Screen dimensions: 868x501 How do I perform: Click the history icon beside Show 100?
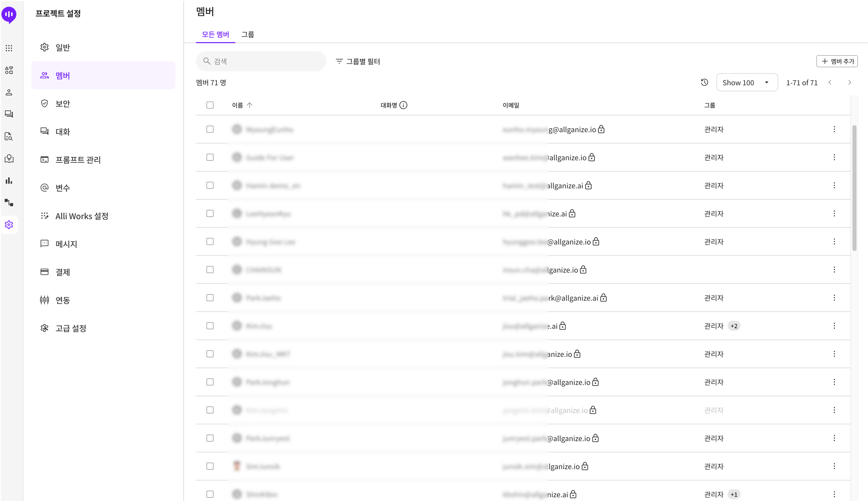704,82
